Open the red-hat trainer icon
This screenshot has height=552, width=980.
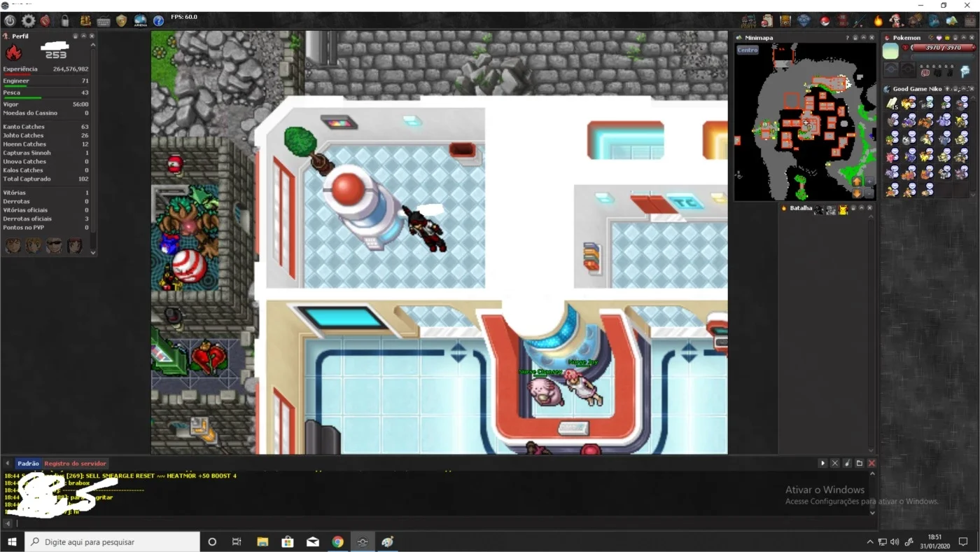coord(896,21)
